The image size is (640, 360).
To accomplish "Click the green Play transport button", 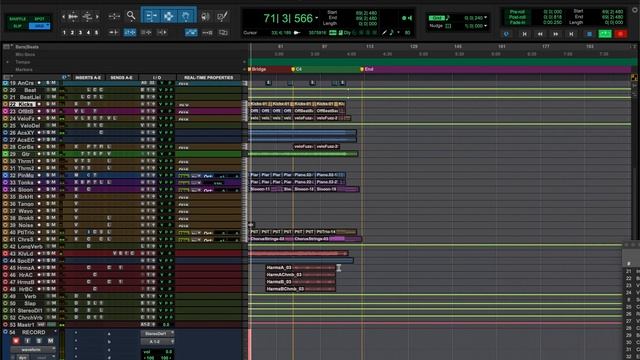I will coord(605,34).
